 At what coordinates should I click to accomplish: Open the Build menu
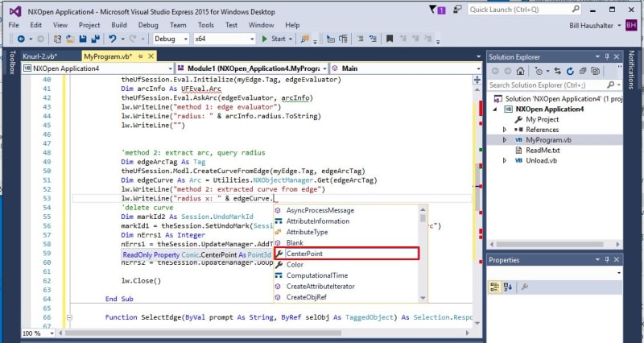tap(118, 25)
